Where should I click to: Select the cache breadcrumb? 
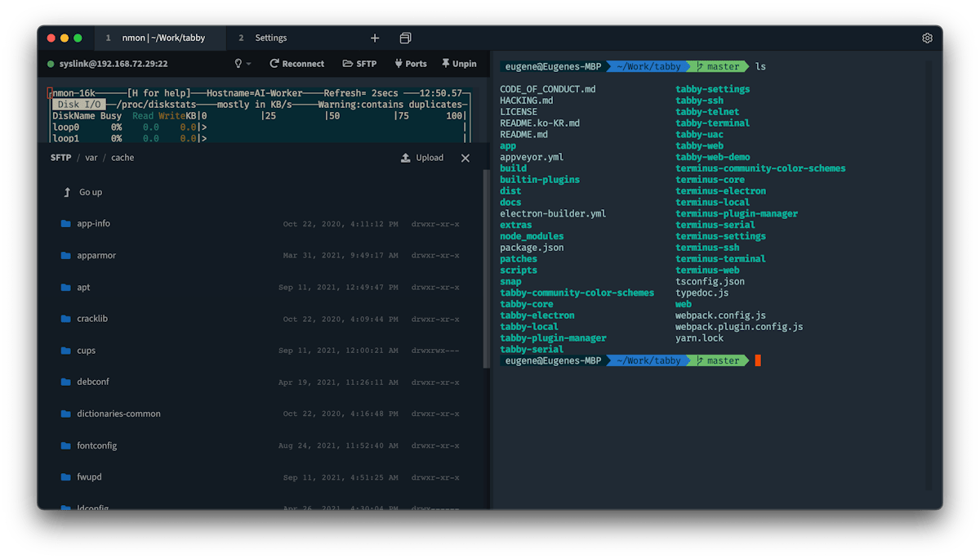[122, 158]
